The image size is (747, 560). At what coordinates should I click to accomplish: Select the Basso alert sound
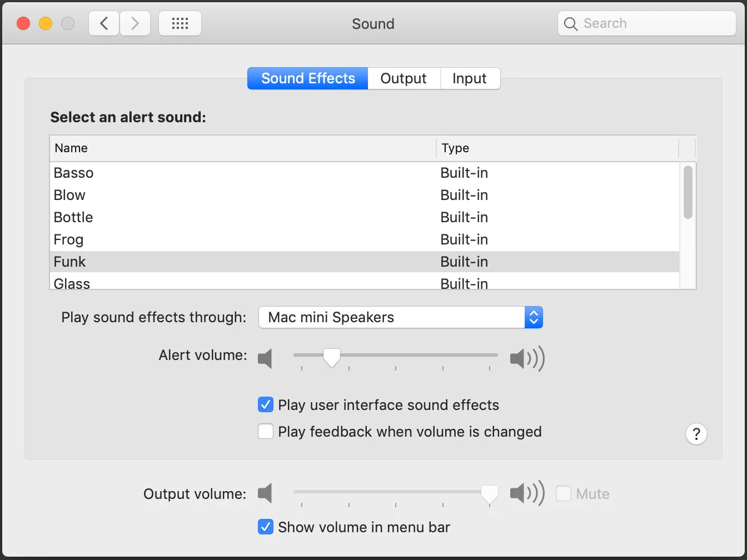tap(365, 173)
